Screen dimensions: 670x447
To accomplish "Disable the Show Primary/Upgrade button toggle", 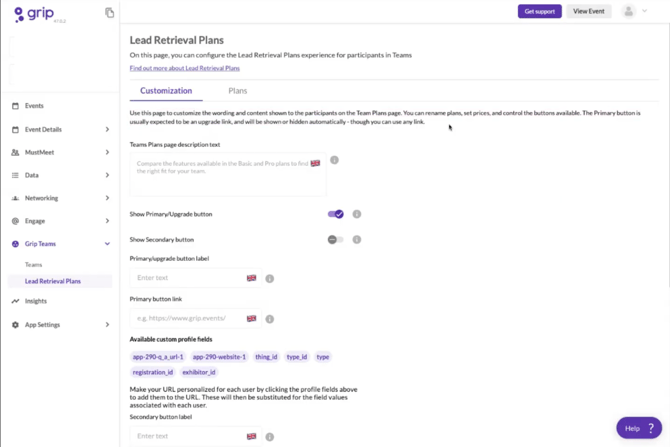I will [x=336, y=214].
